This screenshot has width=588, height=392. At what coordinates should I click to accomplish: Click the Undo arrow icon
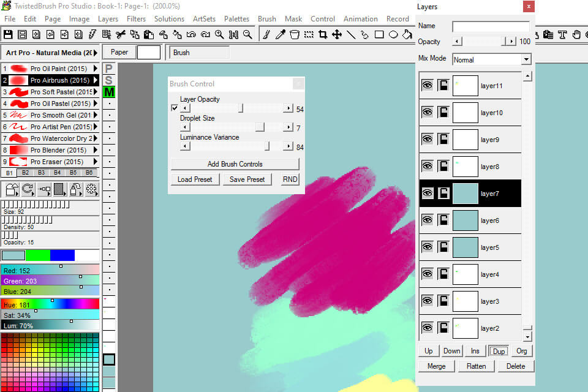tap(191, 34)
